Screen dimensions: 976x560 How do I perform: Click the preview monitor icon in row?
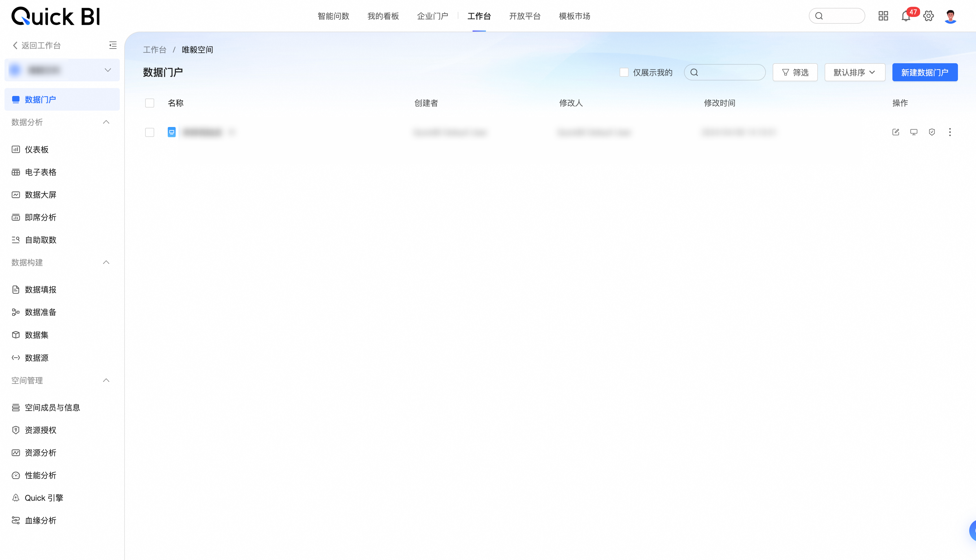[x=914, y=132]
